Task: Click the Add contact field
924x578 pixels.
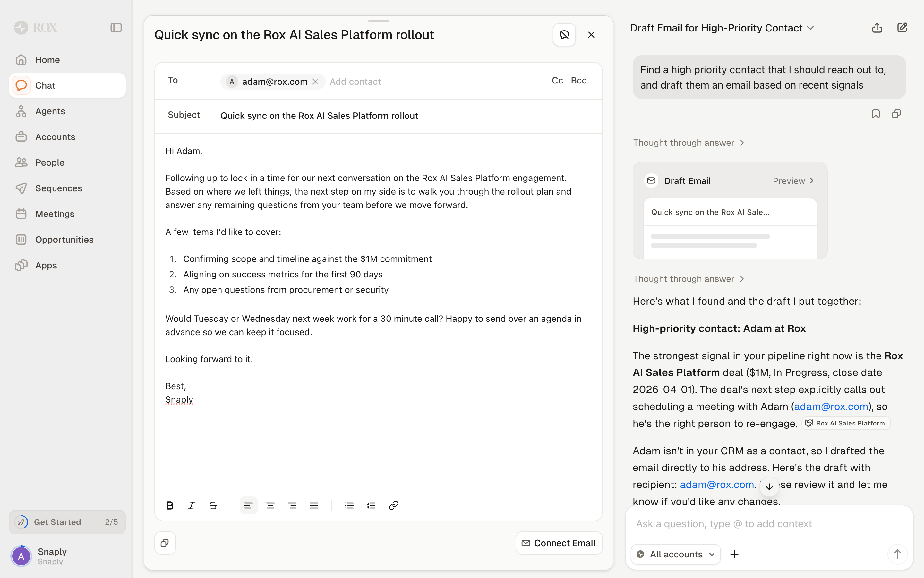Action: pos(355,82)
